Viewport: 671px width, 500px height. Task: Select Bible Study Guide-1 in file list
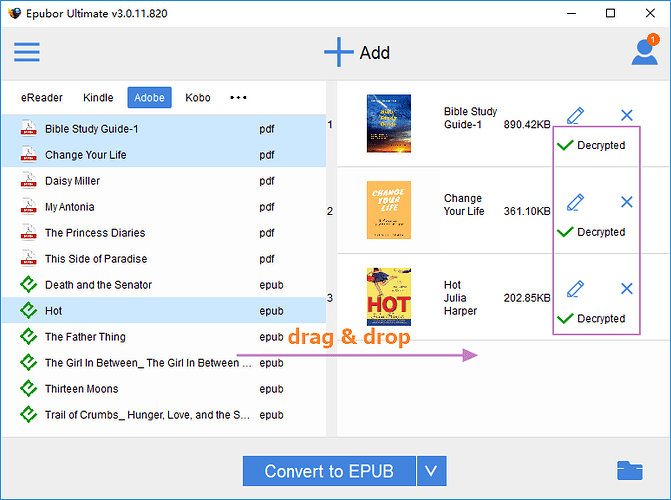point(164,128)
